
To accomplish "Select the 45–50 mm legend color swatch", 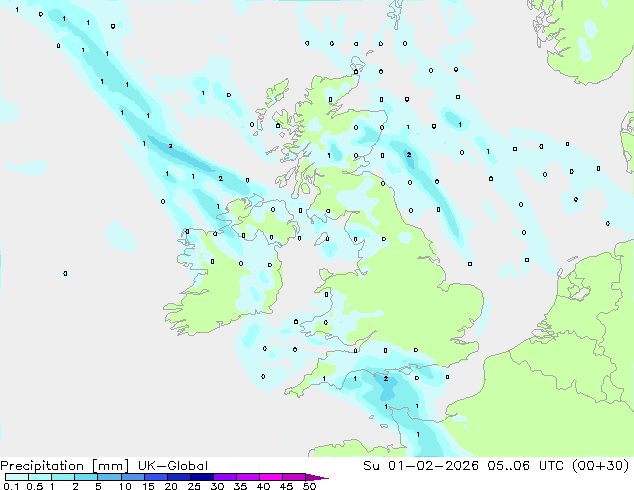I will [294, 477].
